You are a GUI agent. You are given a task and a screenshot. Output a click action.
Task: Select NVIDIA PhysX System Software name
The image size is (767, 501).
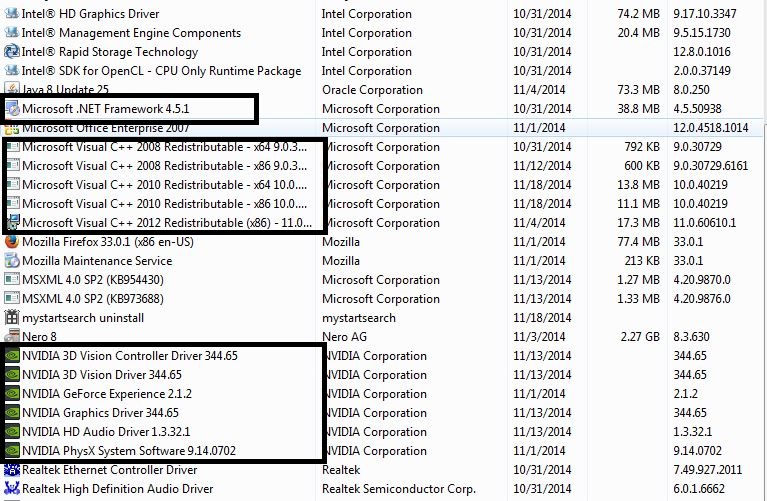click(129, 451)
